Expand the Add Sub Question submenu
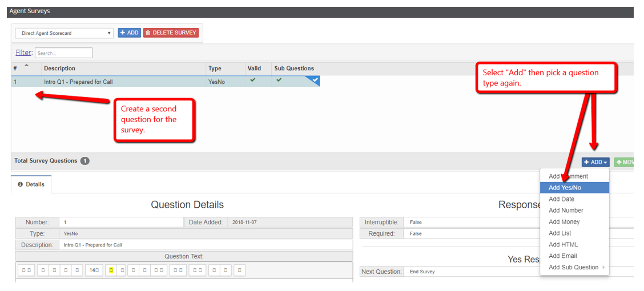The width and height of the screenshot is (644, 291). [x=574, y=267]
